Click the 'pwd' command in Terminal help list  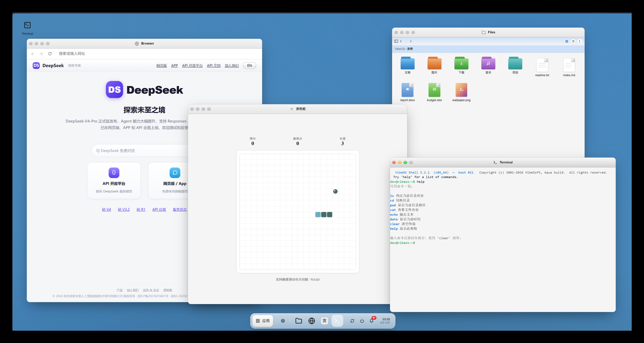click(393, 205)
